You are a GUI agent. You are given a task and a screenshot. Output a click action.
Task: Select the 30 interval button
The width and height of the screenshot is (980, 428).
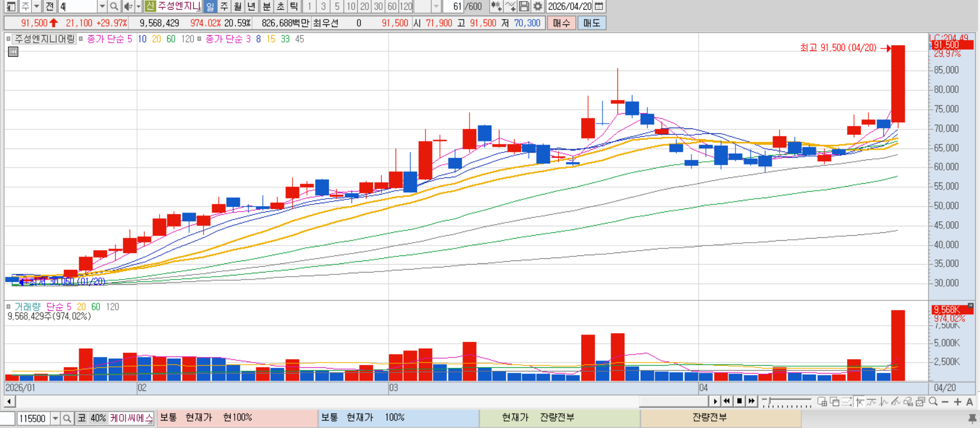tap(378, 6)
